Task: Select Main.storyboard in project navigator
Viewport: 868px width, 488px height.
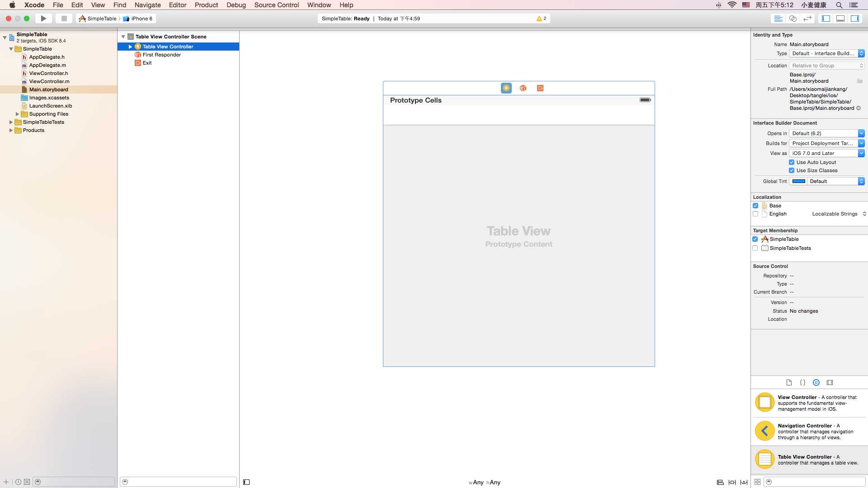Action: coord(47,89)
